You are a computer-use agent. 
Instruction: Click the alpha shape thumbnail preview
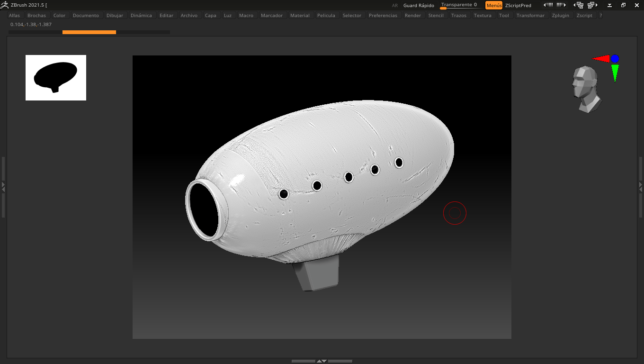pyautogui.click(x=55, y=78)
